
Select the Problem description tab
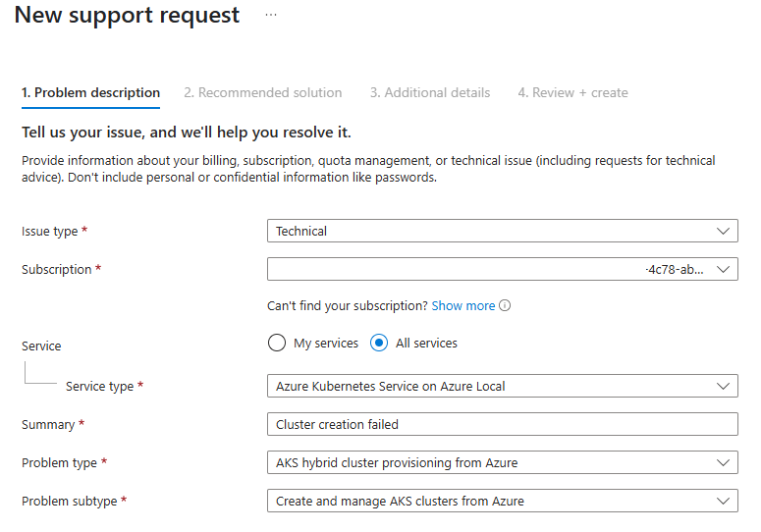pyautogui.click(x=90, y=92)
